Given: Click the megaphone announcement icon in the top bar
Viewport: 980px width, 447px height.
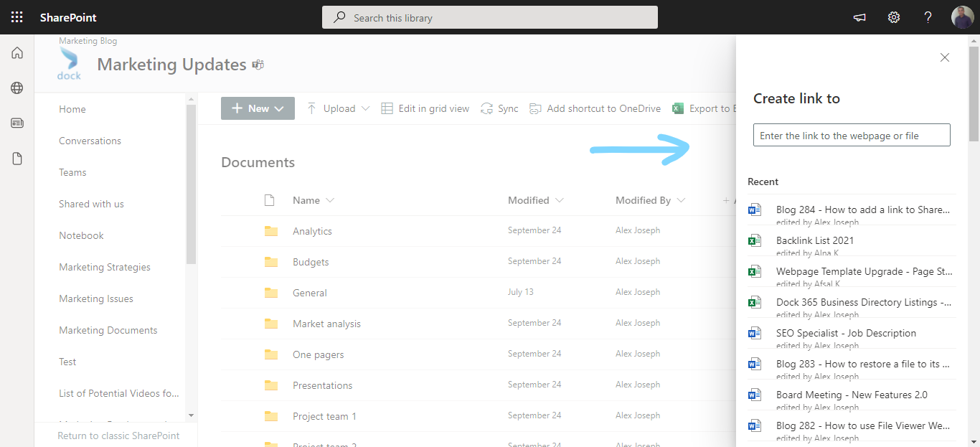Looking at the screenshot, I should (x=859, y=17).
